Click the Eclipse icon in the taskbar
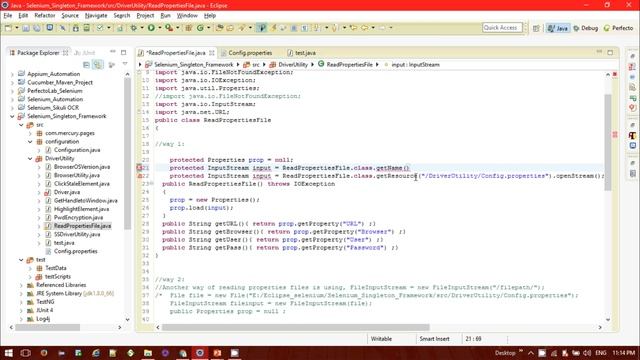Viewport: 640px width, 360px height. (x=200, y=353)
